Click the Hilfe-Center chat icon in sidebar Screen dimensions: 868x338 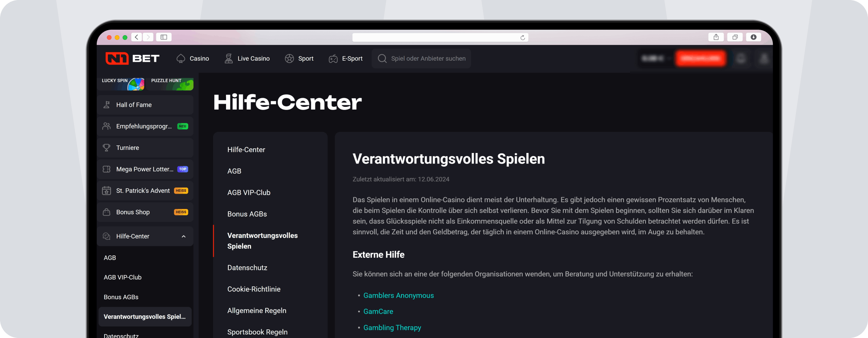click(x=107, y=236)
